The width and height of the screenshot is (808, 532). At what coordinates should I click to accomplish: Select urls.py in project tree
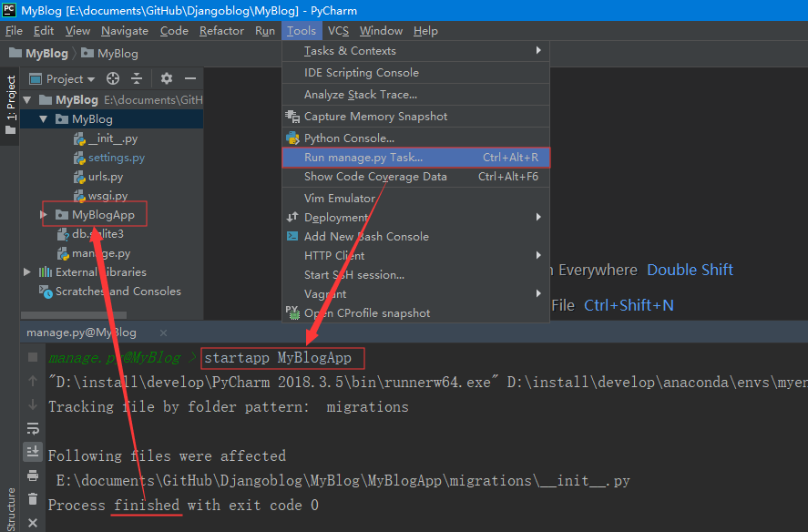[x=98, y=177]
